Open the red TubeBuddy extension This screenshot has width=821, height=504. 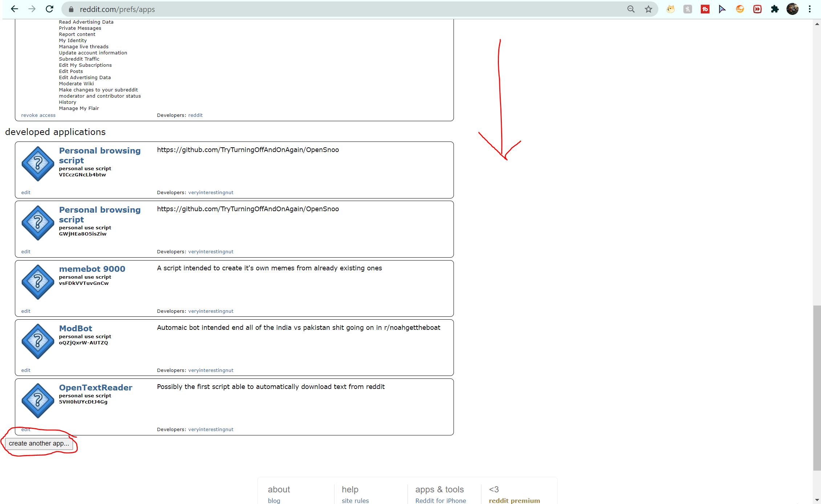tap(705, 9)
